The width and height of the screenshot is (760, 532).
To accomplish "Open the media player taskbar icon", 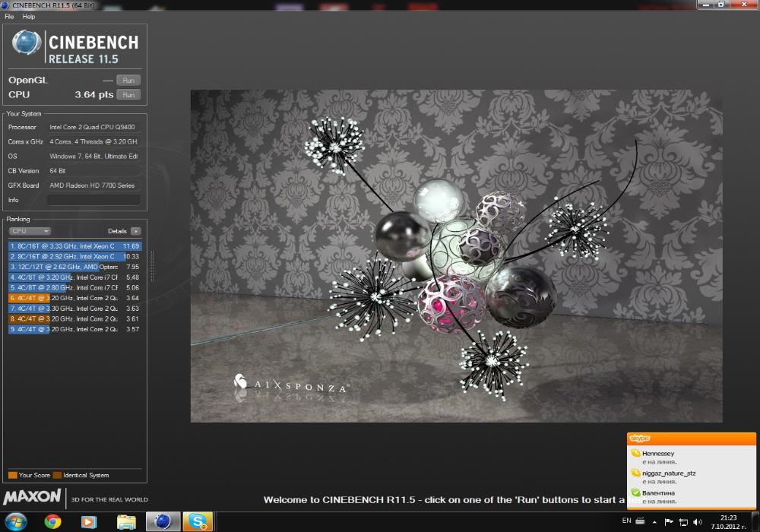I will coord(89,522).
